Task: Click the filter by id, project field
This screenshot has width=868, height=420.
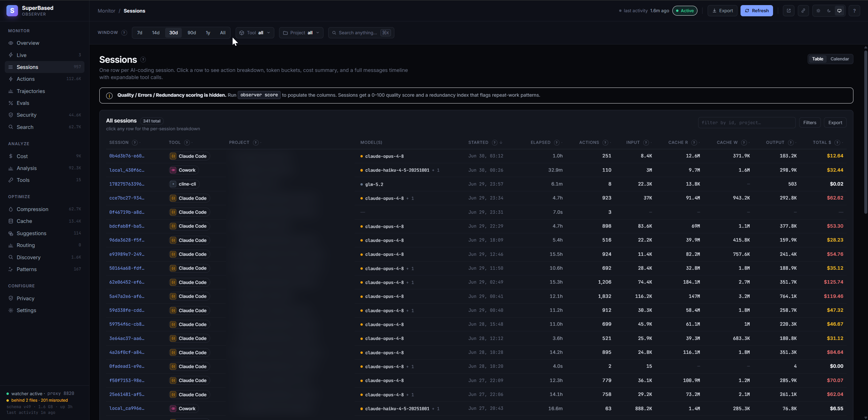Action: pyautogui.click(x=747, y=123)
